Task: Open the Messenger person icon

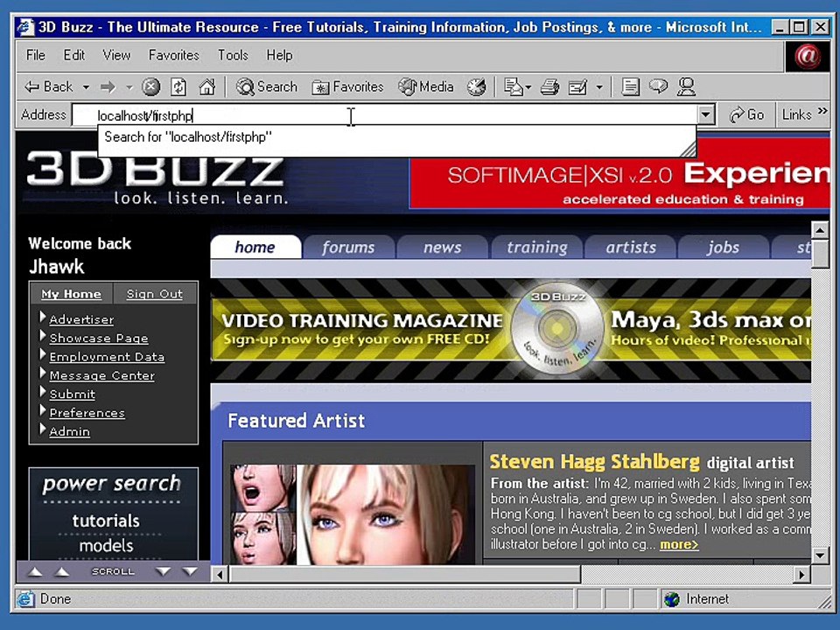Action: (686, 87)
